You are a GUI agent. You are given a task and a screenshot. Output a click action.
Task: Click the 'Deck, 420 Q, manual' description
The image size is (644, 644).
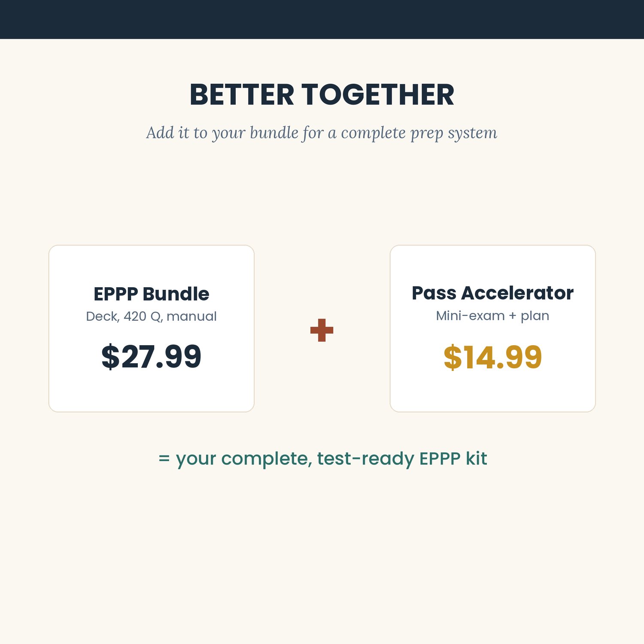[151, 316]
